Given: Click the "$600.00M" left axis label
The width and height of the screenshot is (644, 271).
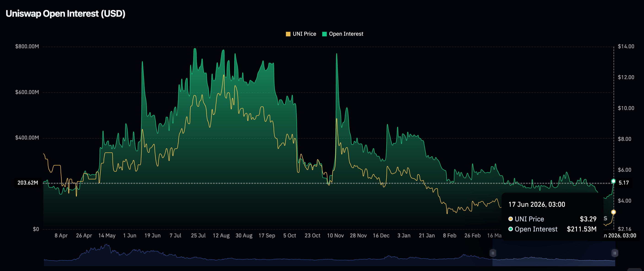Looking at the screenshot, I should tap(27, 92).
